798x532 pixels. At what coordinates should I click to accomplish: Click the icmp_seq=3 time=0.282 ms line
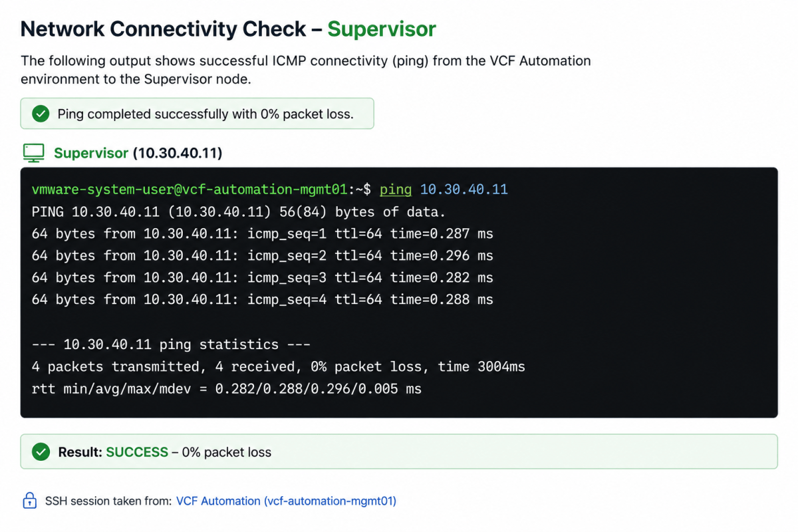(263, 278)
